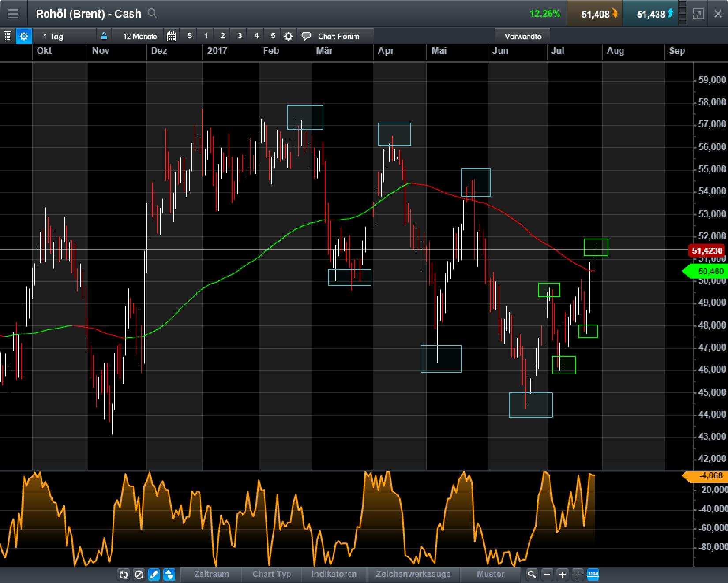Toggle the blue settings gear in top toolbar

24,36
